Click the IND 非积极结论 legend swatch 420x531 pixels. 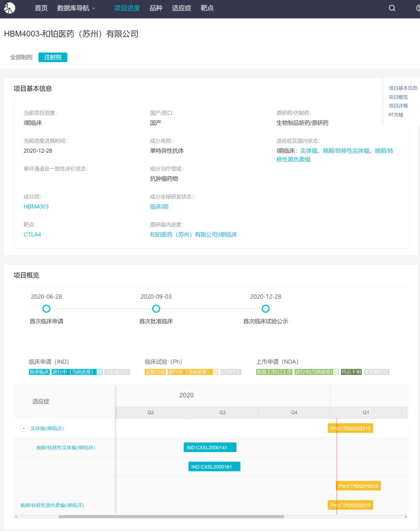coord(117,372)
